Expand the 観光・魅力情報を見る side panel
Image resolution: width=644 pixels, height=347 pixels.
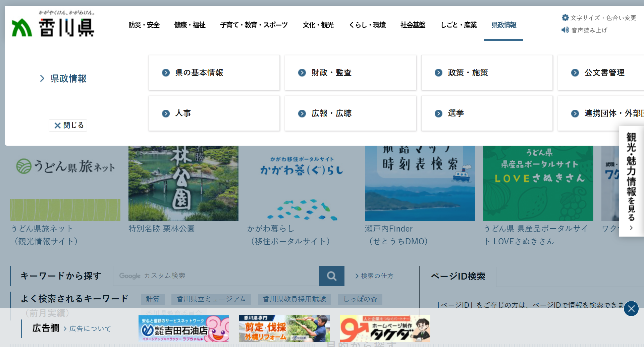tap(631, 181)
